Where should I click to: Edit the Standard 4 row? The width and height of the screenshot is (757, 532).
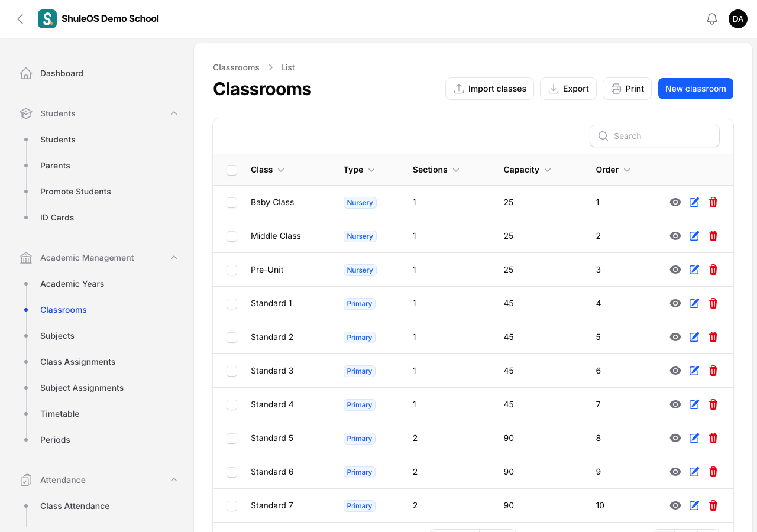pos(694,404)
